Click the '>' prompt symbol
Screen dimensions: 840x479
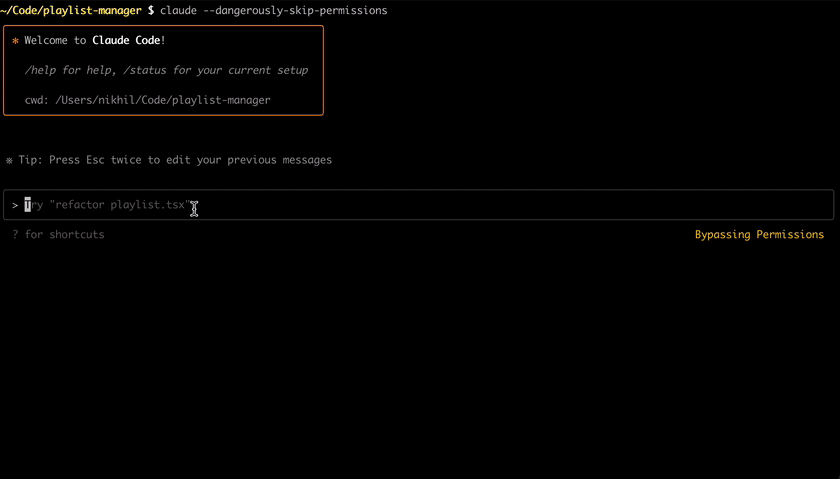pos(15,205)
